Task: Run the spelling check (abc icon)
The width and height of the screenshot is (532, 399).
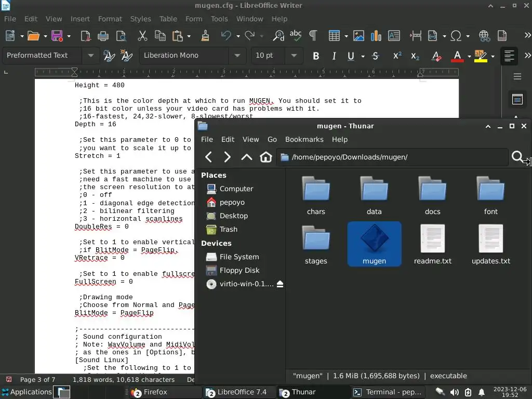Action: click(x=296, y=36)
